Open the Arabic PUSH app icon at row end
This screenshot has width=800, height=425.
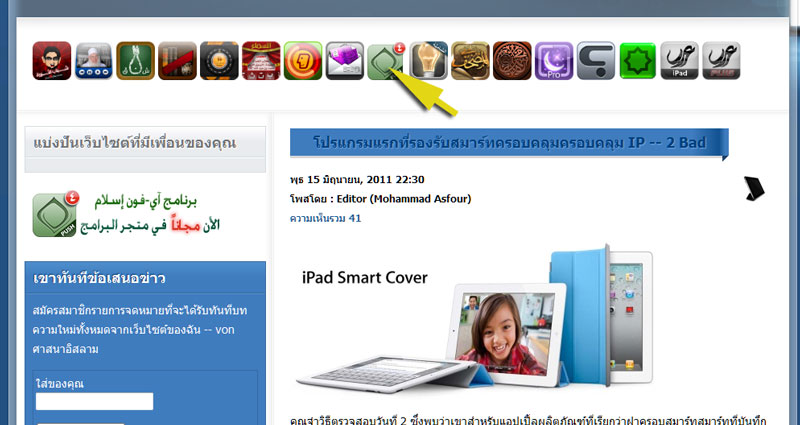pos(721,61)
